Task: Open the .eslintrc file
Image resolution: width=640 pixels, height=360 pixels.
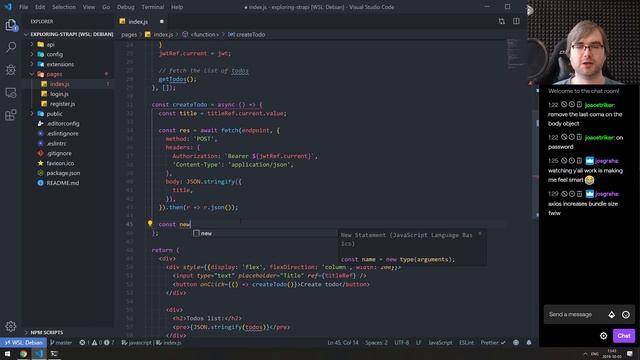Action: click(x=56, y=143)
